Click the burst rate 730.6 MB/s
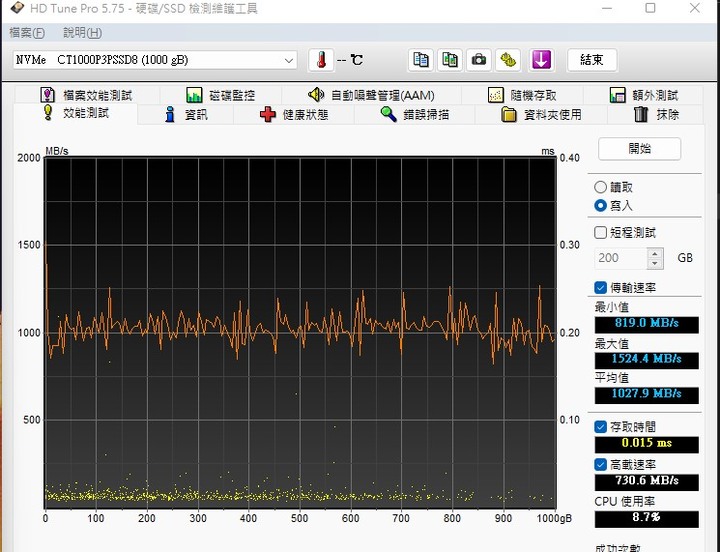Image resolution: width=720 pixels, height=552 pixels. coord(647,481)
